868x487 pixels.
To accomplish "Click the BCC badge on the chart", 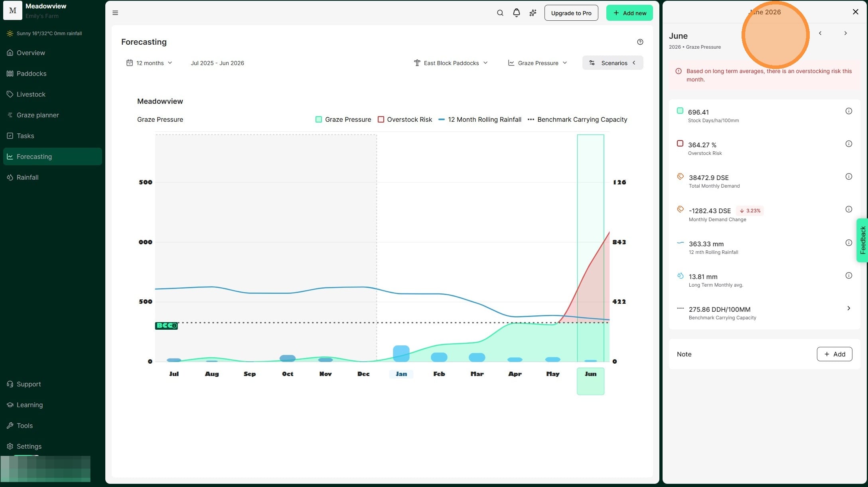I will coord(166,326).
